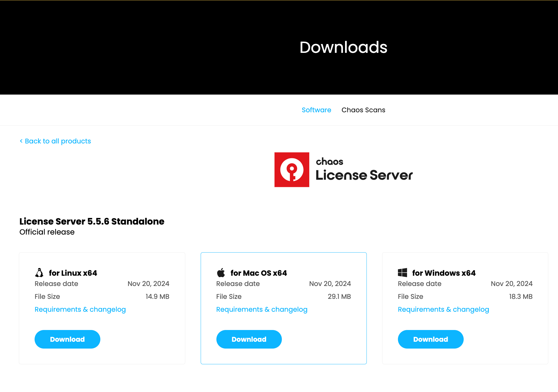Image resolution: width=558 pixels, height=392 pixels.
Task: Click the Windows release date Nov 20, 2024
Action: (x=512, y=284)
